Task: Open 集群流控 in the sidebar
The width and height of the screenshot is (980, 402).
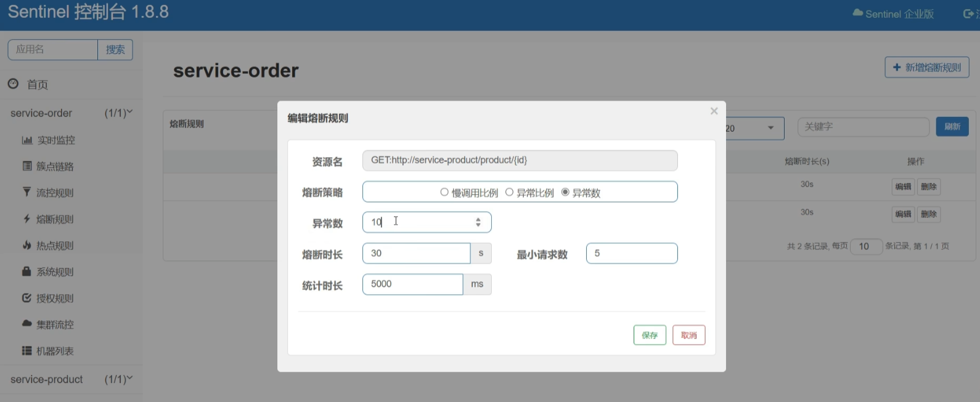Action: (55, 324)
